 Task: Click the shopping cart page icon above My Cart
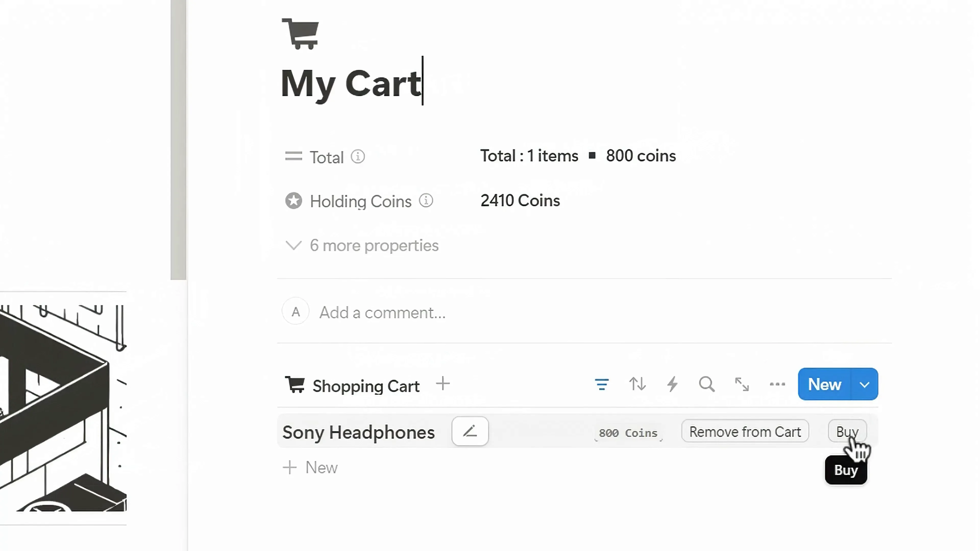coord(300,33)
